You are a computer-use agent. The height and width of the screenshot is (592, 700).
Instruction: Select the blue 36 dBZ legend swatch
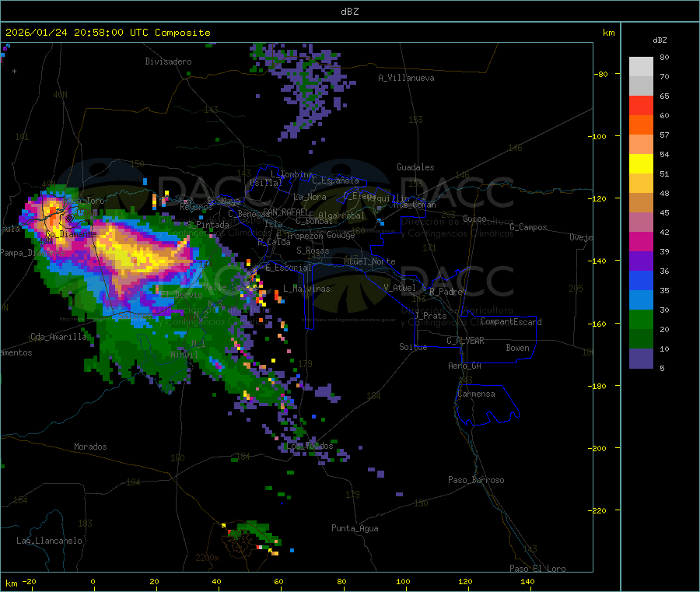point(641,280)
